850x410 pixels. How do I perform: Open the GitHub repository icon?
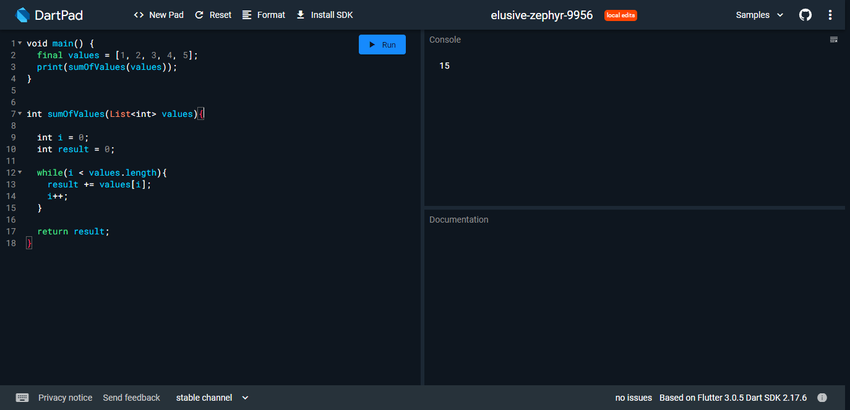[x=805, y=15]
